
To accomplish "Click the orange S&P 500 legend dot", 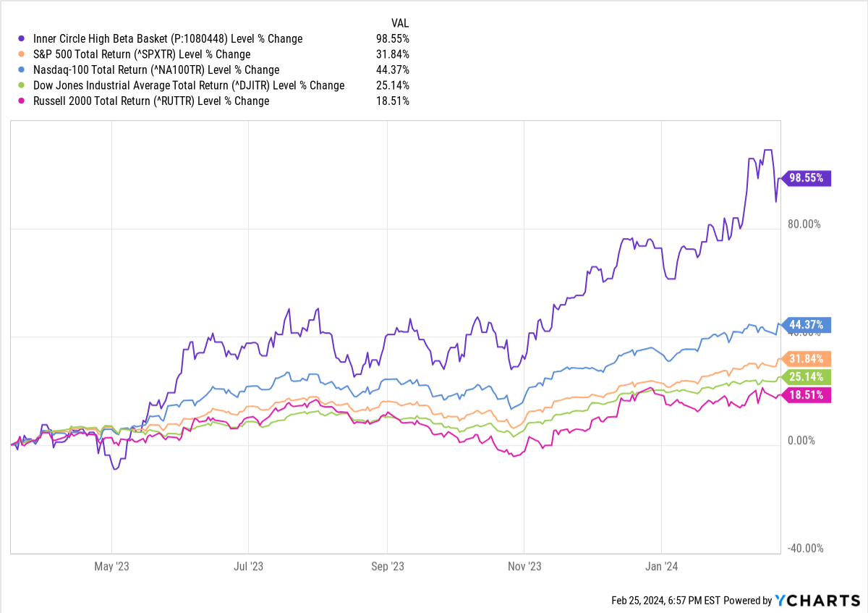I will [25, 54].
